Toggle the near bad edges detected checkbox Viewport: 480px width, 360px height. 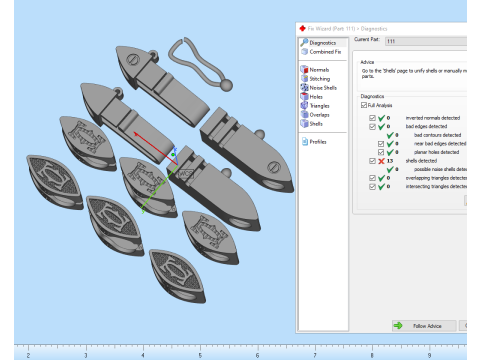pyautogui.click(x=381, y=144)
